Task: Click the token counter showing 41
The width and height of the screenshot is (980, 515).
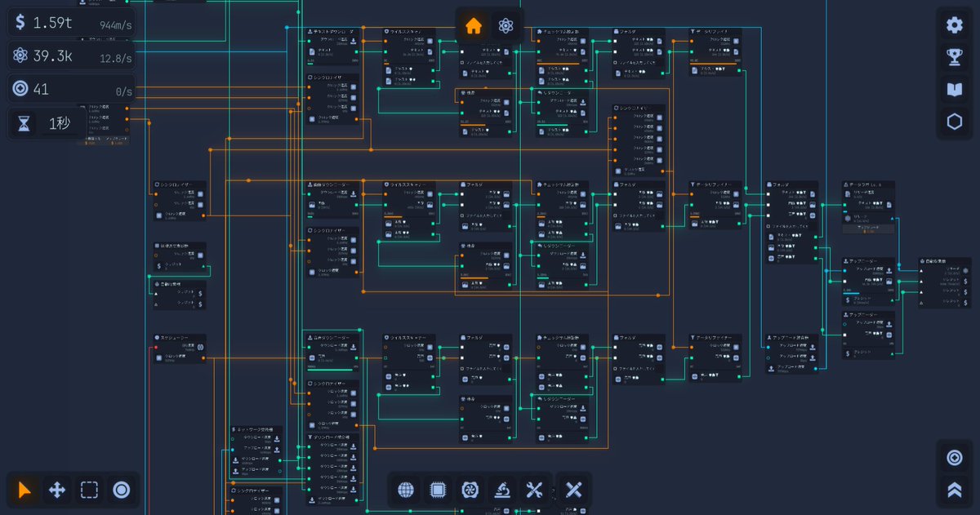Action: click(x=72, y=90)
